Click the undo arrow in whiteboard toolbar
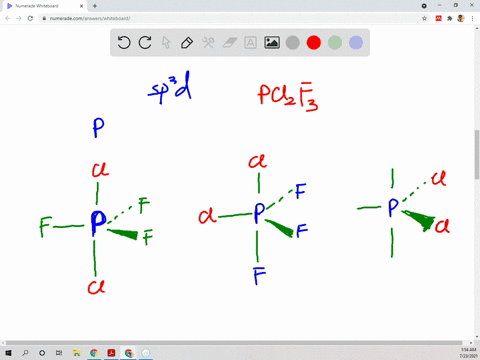The width and height of the screenshot is (480, 360). pyautogui.click(x=124, y=43)
